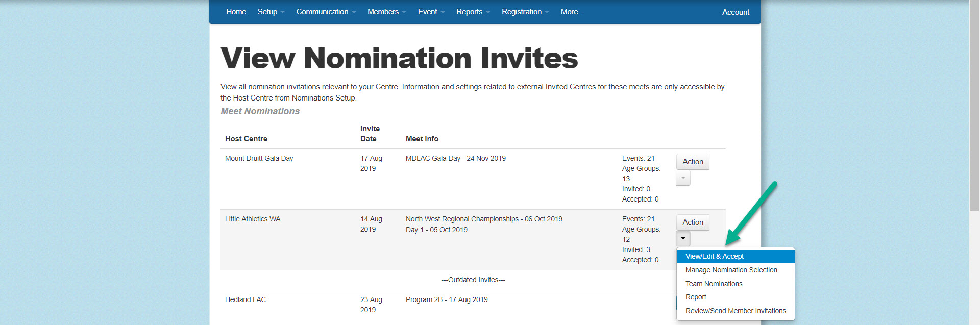
Task: Click Invited: 0 for Mount Druitt Gala Day
Action: click(636, 189)
